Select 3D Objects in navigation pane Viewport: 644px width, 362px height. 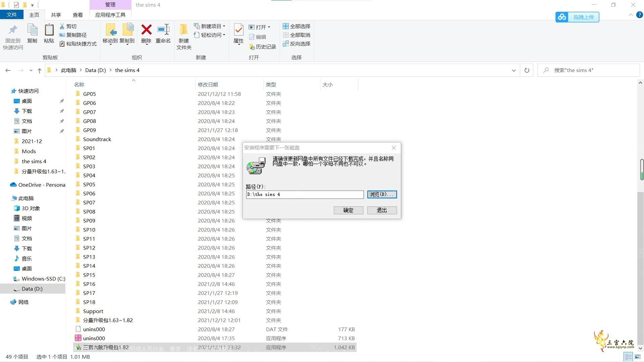[27, 208]
